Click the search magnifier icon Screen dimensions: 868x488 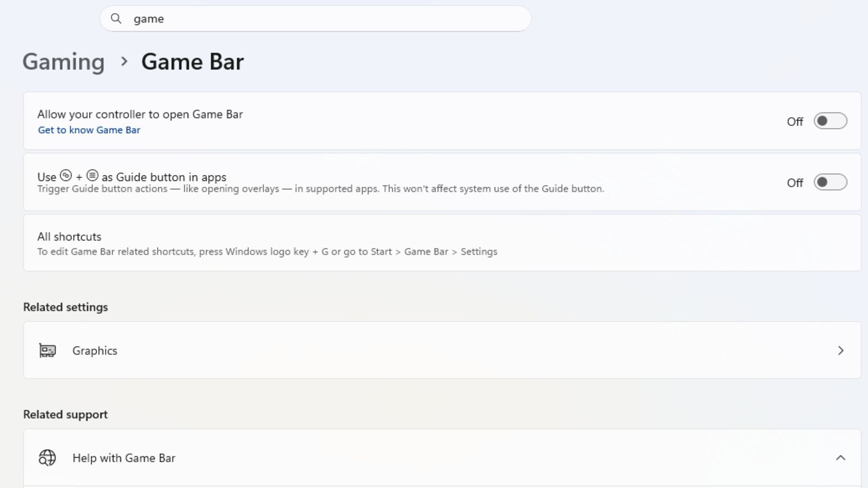(116, 19)
